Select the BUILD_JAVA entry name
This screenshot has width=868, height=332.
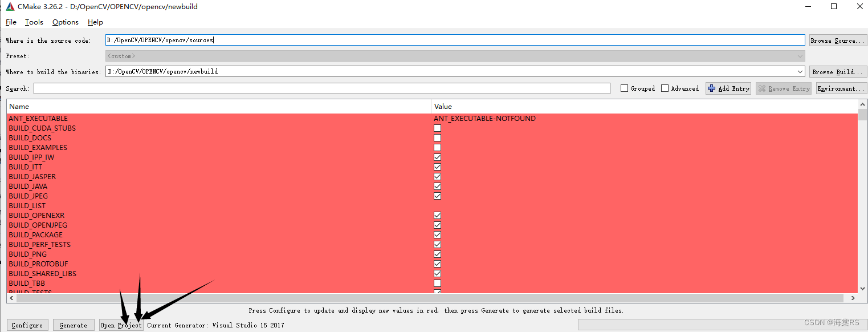(x=28, y=187)
